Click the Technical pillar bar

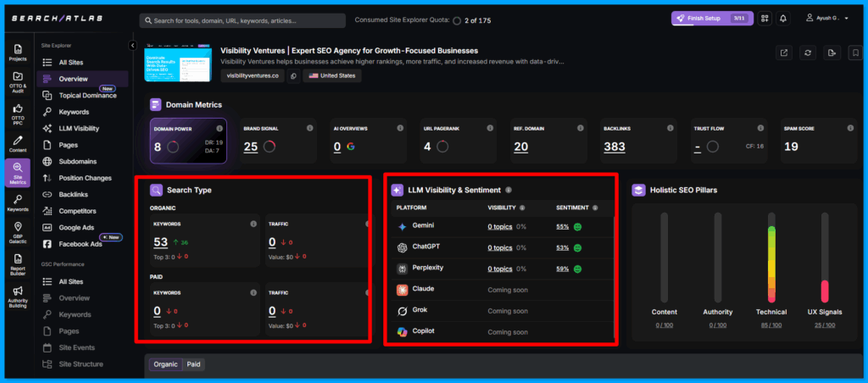(771, 257)
